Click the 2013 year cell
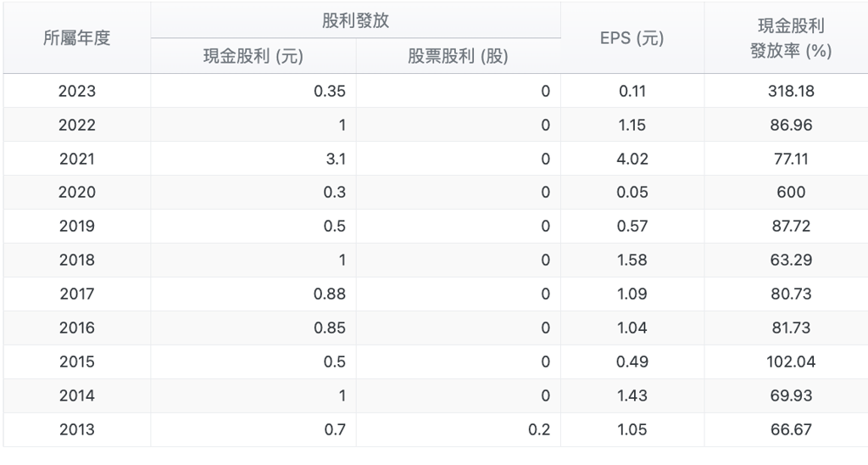Image resolution: width=868 pixels, height=465 pixels. click(77, 429)
